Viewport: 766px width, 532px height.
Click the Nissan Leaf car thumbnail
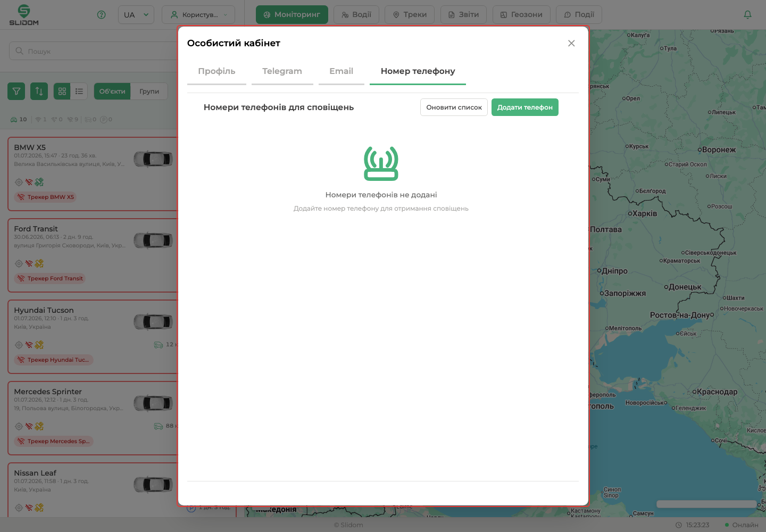point(153,484)
